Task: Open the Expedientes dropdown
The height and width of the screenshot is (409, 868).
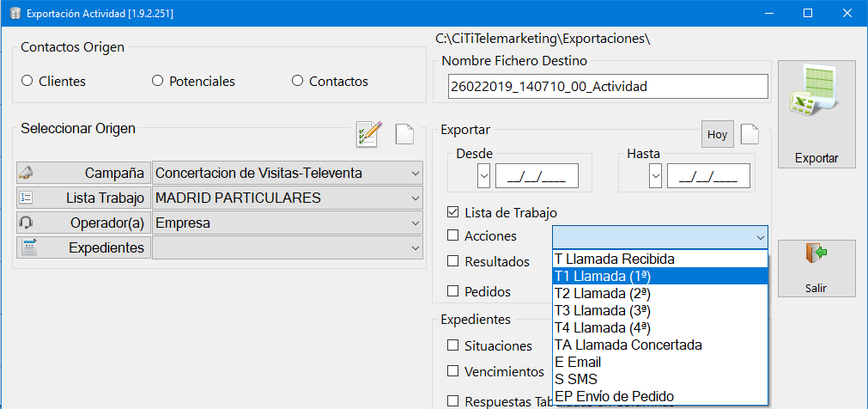Action: pyautogui.click(x=416, y=247)
